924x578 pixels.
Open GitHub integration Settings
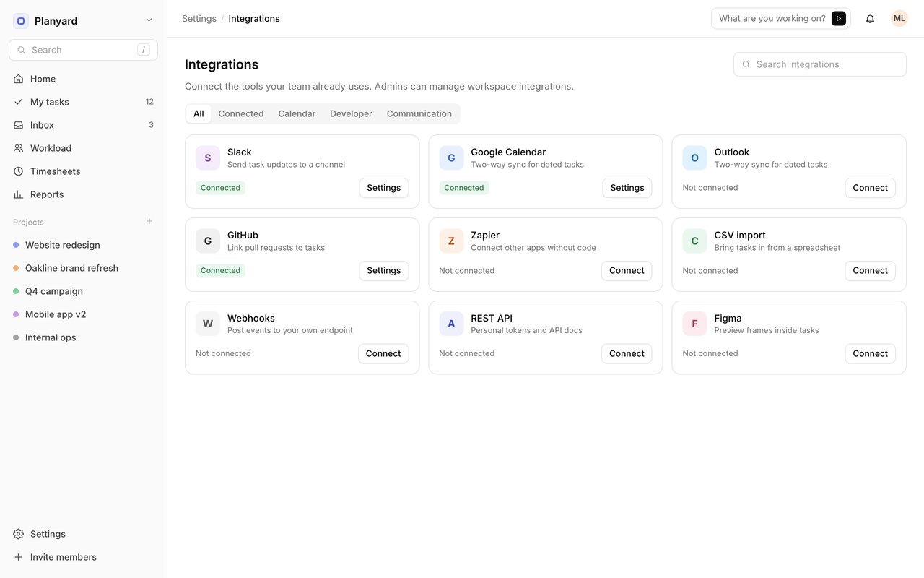point(384,271)
